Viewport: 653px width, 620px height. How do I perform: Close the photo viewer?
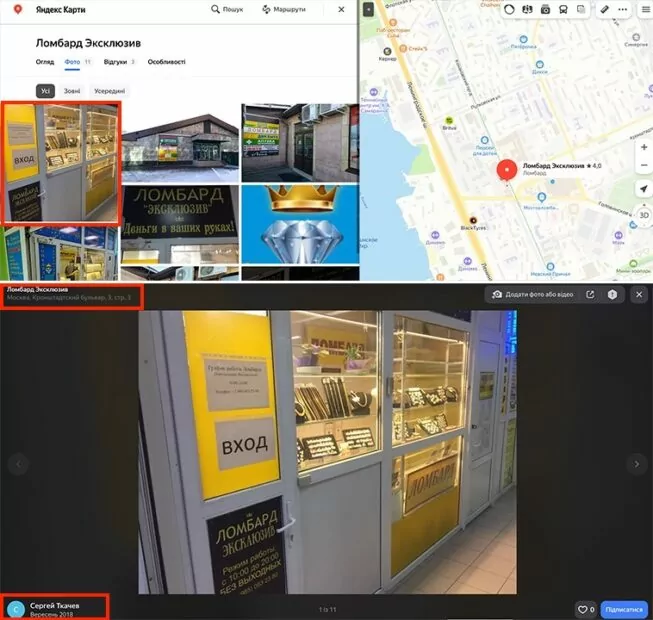[x=639, y=294]
